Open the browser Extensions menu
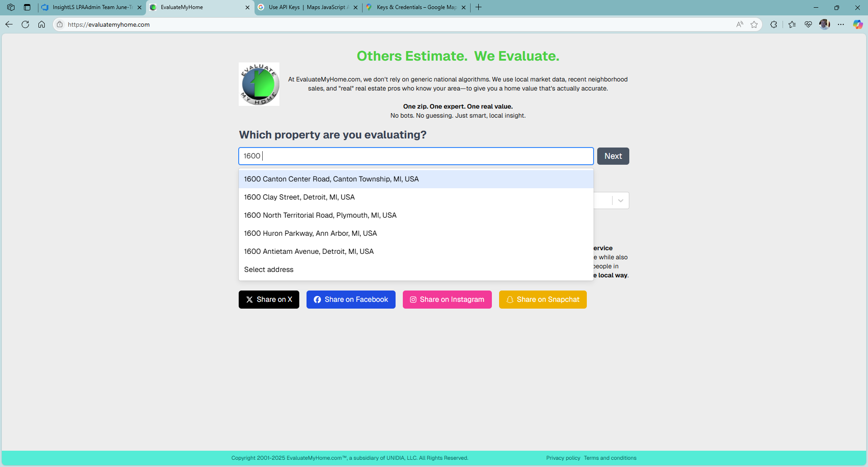This screenshot has width=868, height=467. pyautogui.click(x=774, y=24)
